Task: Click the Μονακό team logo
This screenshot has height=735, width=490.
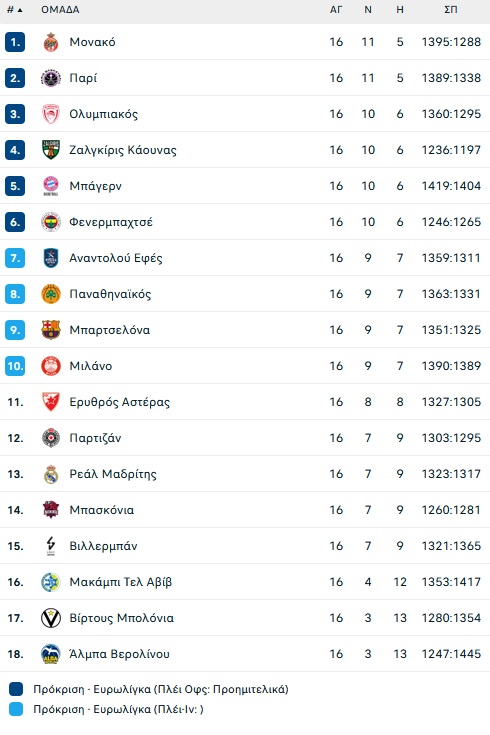Action: click(x=51, y=42)
